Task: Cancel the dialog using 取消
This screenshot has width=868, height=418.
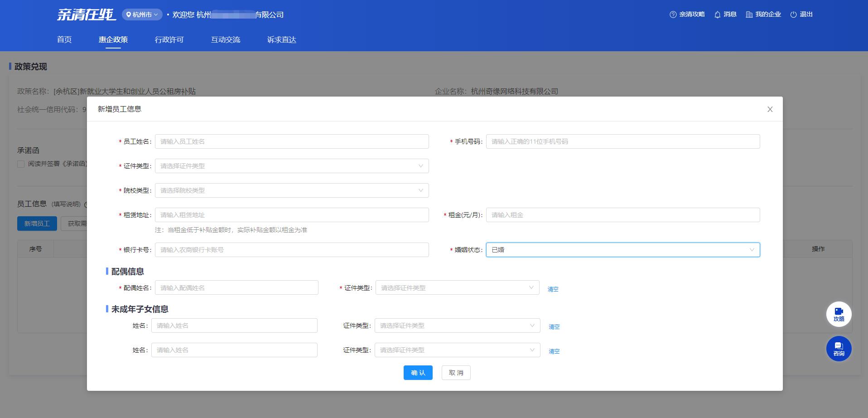Action: pyautogui.click(x=456, y=372)
